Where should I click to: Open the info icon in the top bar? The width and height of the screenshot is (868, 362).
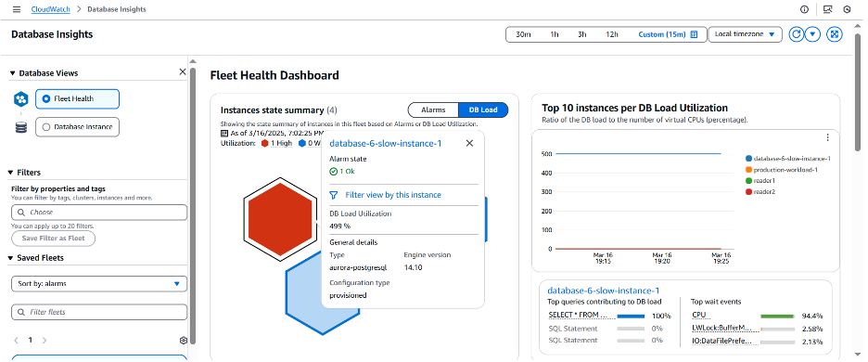[x=804, y=9]
